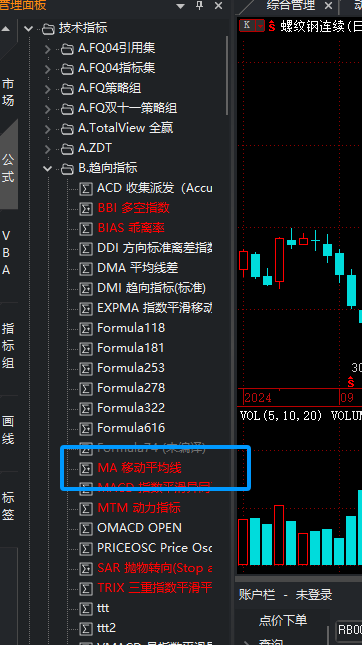This screenshot has width=362, height=645.
Task: Open the K period dropdown on chart
Action: pyautogui.click(x=260, y=26)
